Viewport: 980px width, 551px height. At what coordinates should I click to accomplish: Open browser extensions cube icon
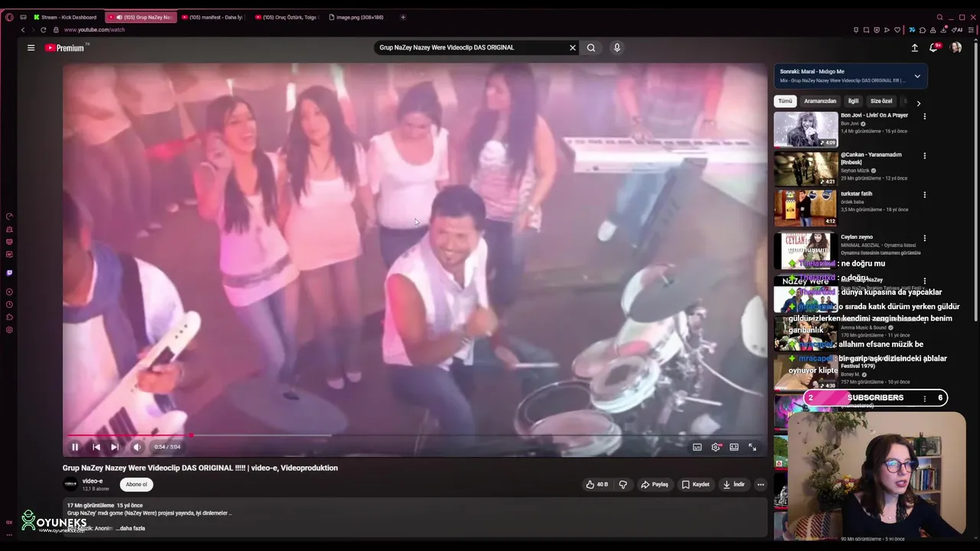tap(922, 30)
